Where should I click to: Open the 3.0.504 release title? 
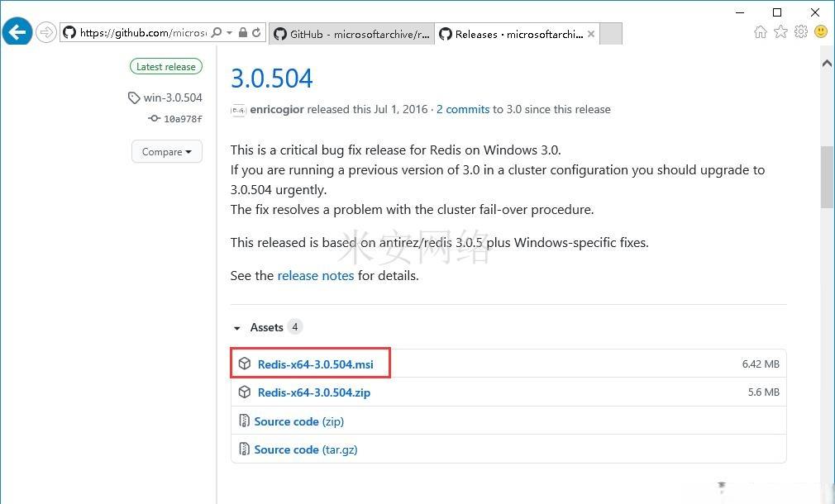(x=272, y=78)
